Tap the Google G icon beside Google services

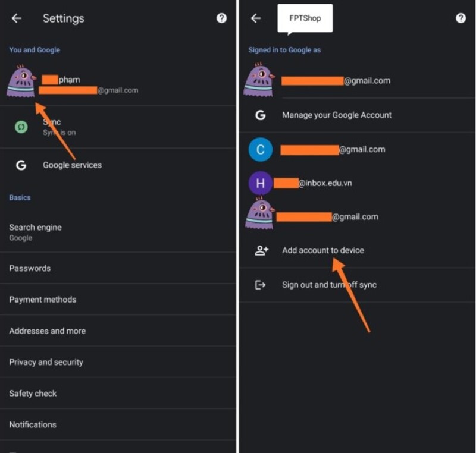(21, 165)
